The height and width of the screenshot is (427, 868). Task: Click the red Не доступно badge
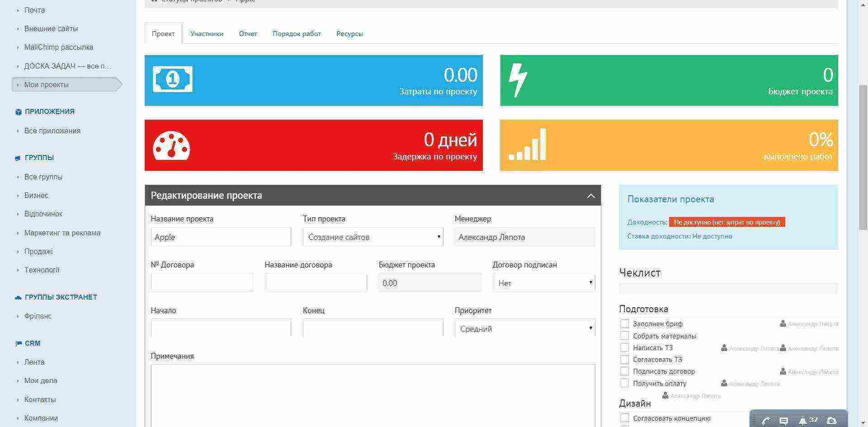727,222
